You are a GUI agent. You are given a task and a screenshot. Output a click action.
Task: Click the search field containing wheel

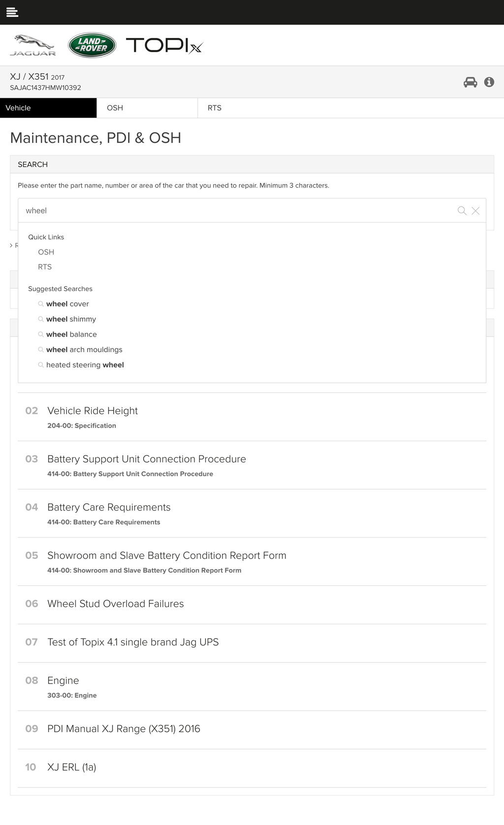point(252,211)
